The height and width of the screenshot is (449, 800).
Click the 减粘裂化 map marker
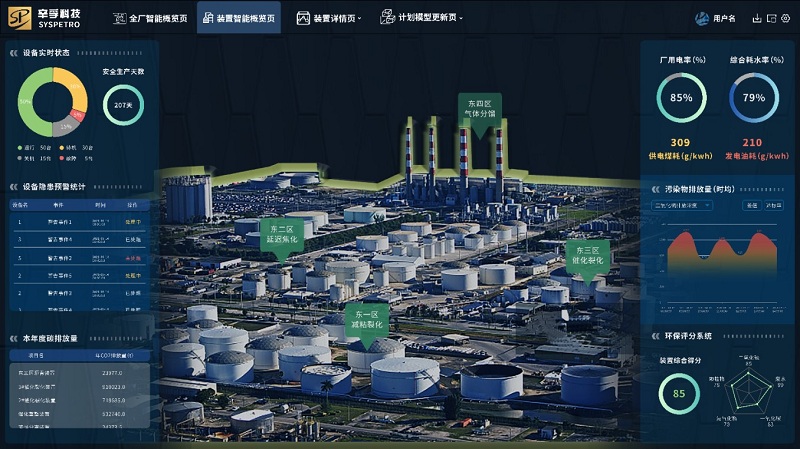point(367,320)
